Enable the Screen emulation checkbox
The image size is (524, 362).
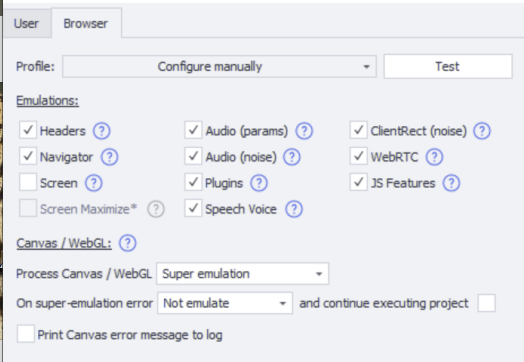[x=28, y=182]
